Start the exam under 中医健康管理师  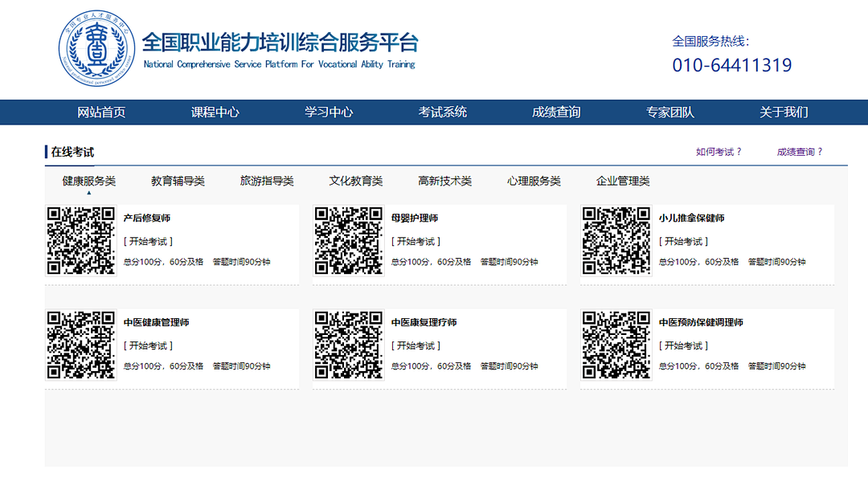(x=148, y=345)
